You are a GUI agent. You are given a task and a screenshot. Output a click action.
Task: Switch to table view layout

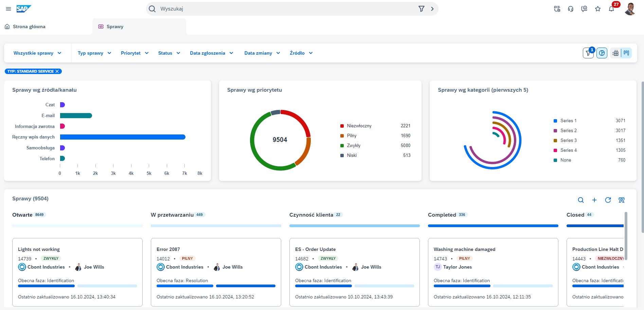(615, 53)
